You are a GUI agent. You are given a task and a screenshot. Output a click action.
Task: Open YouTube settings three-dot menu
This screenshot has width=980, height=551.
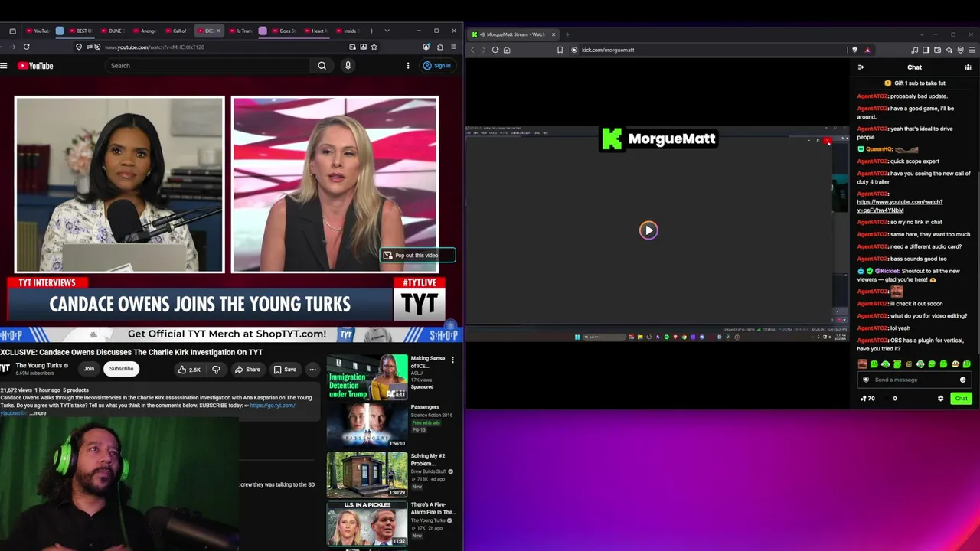point(408,66)
